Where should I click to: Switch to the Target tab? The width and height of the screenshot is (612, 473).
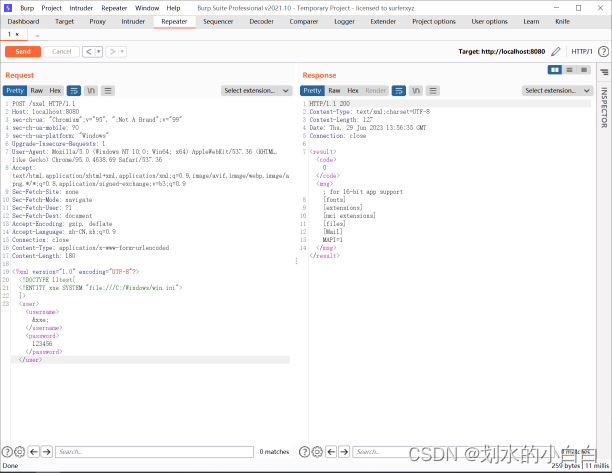click(64, 21)
